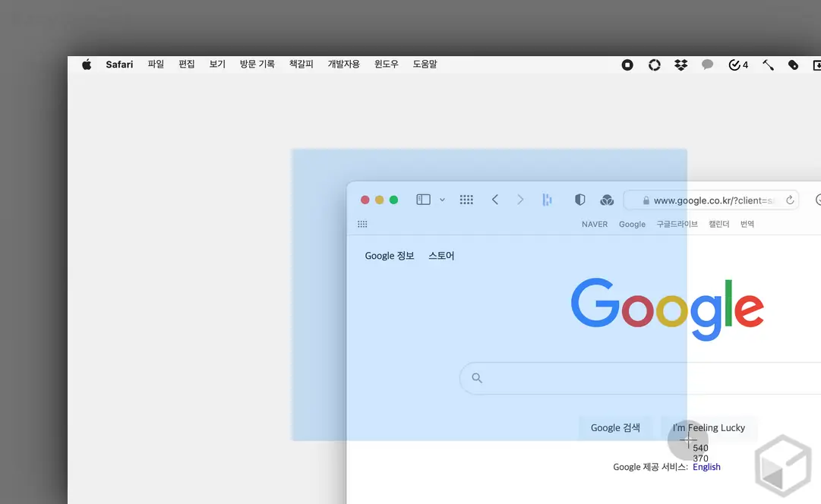Screen dimensions: 821x504
Task: Open the privacy report shield icon
Action: (580, 200)
